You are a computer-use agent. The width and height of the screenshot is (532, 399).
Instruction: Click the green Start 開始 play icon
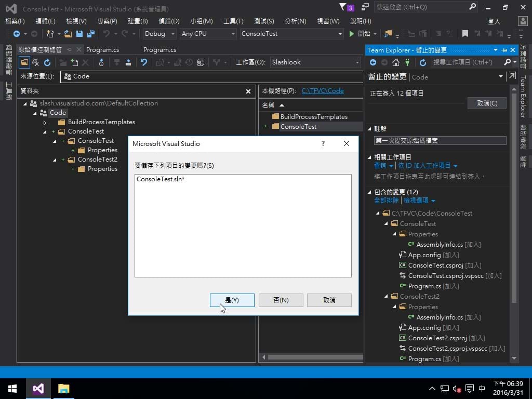coord(352,34)
